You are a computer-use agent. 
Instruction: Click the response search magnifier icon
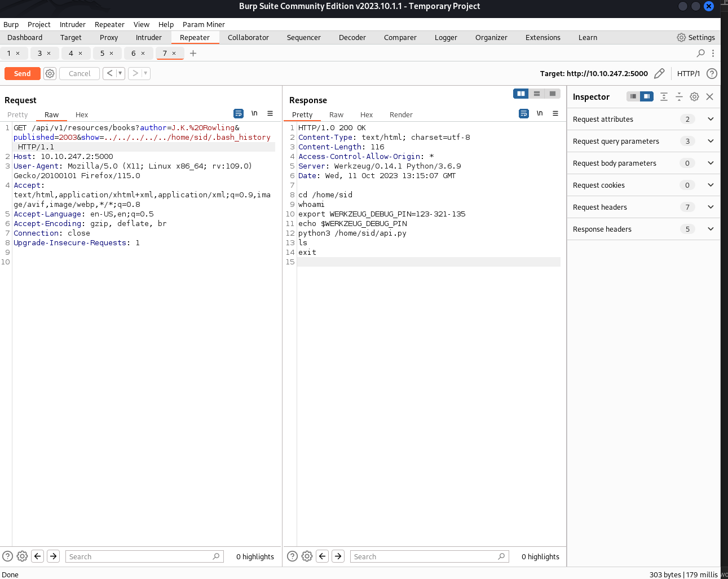coord(501,556)
